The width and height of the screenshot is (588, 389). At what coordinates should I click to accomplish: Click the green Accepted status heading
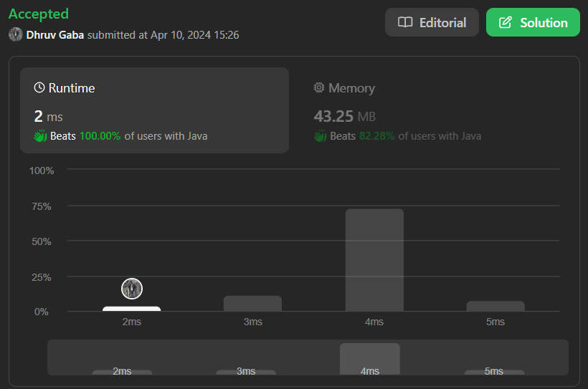[39, 14]
